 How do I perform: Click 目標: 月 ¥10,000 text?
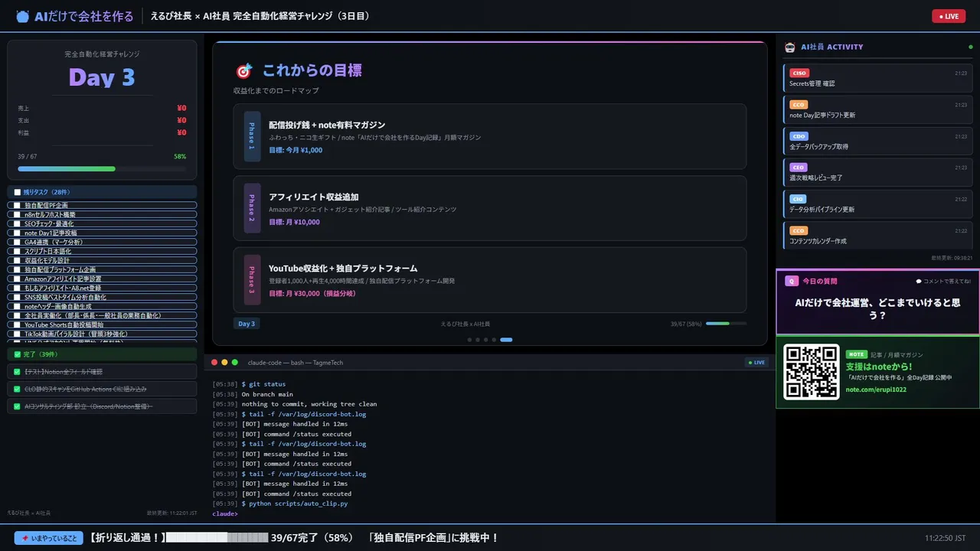[x=294, y=222]
